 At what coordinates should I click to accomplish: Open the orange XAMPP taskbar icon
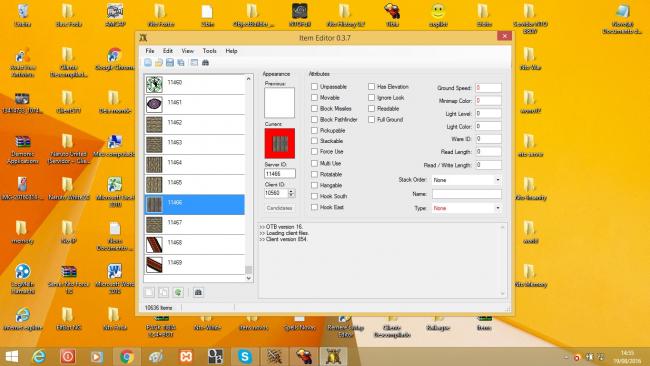(x=186, y=356)
